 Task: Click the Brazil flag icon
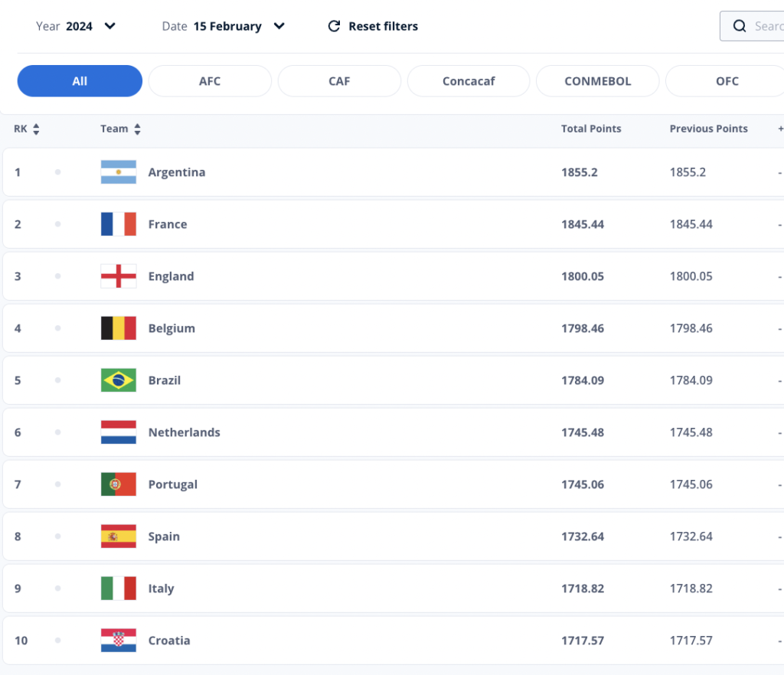(119, 380)
